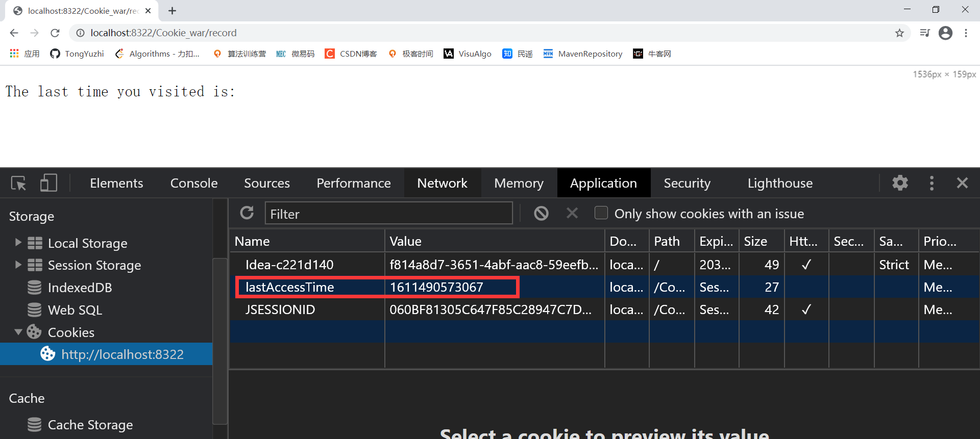980x439 pixels.
Task: Expand the Session Storage tree node
Action: [x=18, y=265]
